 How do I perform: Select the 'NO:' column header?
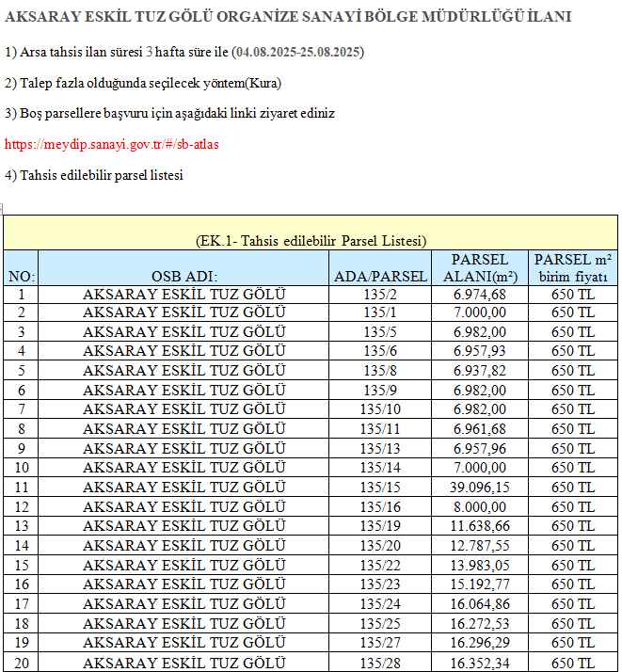tap(21, 277)
